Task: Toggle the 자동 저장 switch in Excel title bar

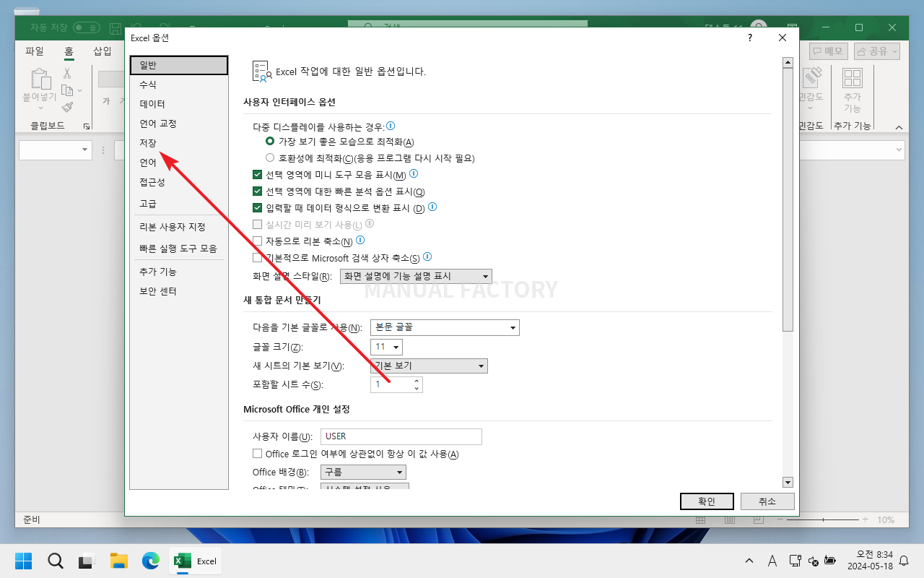Action: [x=87, y=27]
